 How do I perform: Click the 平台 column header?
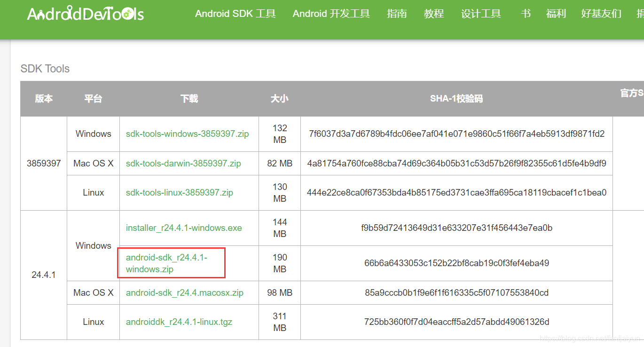point(93,99)
